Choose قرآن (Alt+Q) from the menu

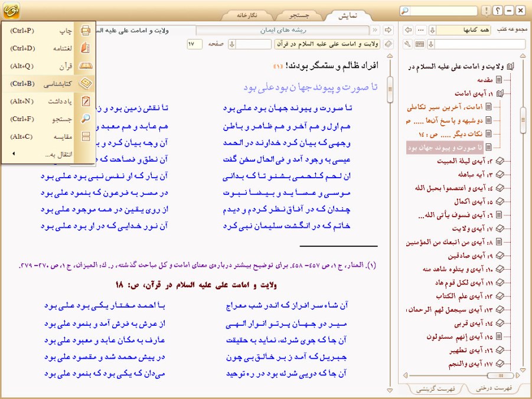coord(48,66)
